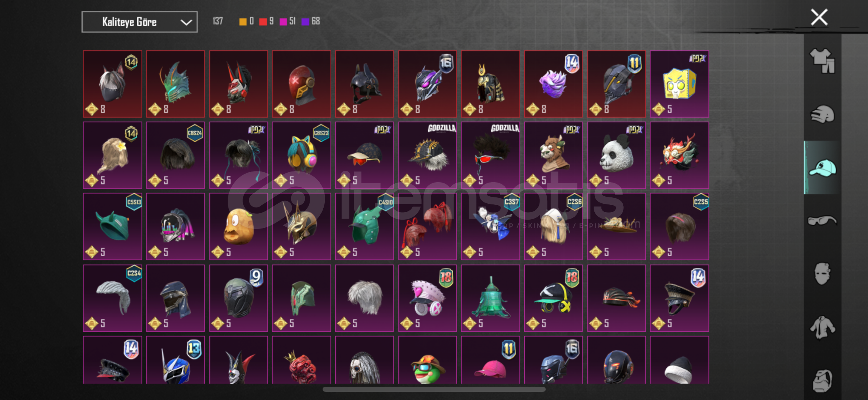Screen dimensions: 868x400
Task: Filter by the pink quality swatch showing 51
Action: point(283,21)
